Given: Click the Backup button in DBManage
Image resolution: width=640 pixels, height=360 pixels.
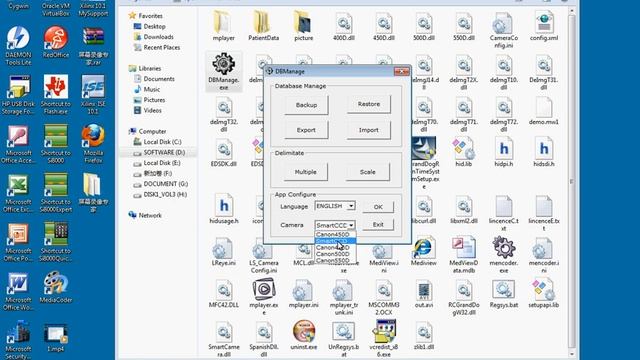Looking at the screenshot, I should tap(306, 105).
